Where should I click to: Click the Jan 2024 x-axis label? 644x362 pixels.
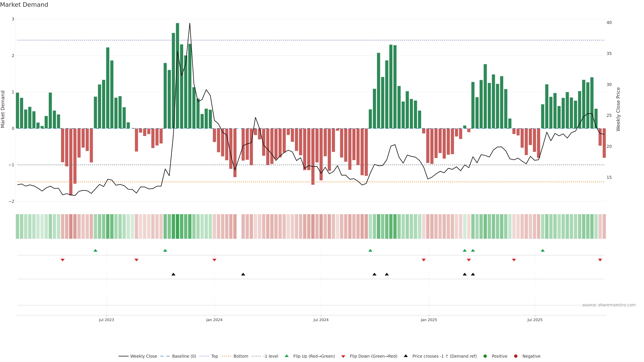click(x=214, y=320)
